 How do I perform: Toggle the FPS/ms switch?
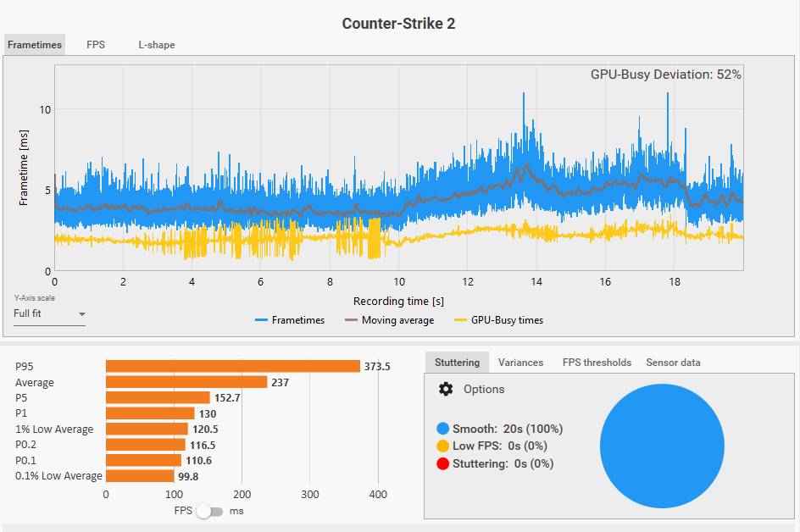tap(208, 511)
